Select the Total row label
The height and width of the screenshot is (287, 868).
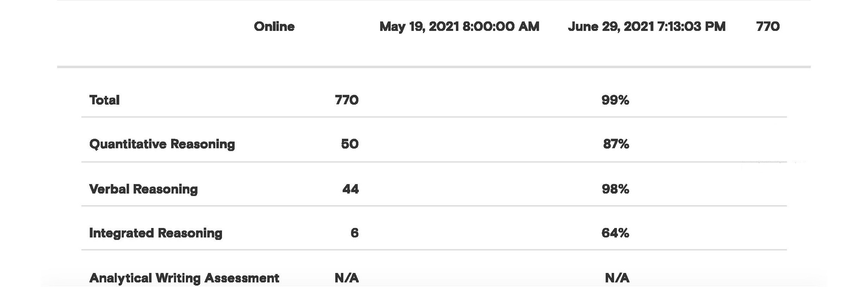105,100
